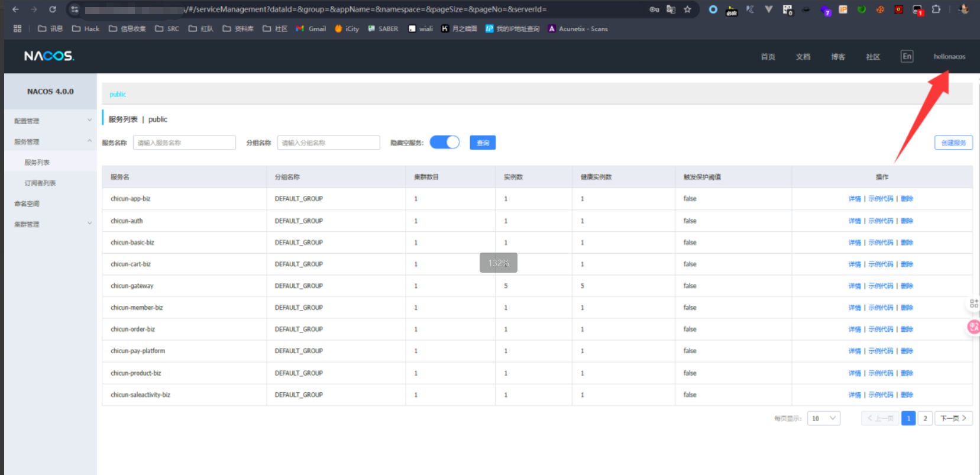Open the apps grid icon in bookmarks bar
This screenshot has height=475, width=980.
point(18,28)
